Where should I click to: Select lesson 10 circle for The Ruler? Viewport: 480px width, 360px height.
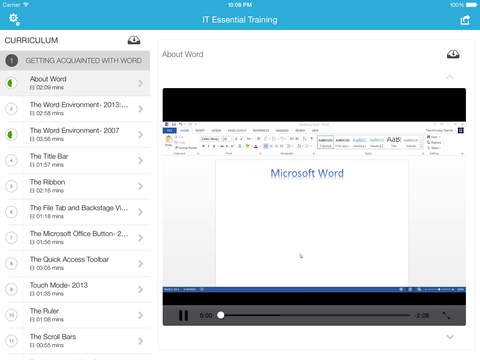coord(11,315)
